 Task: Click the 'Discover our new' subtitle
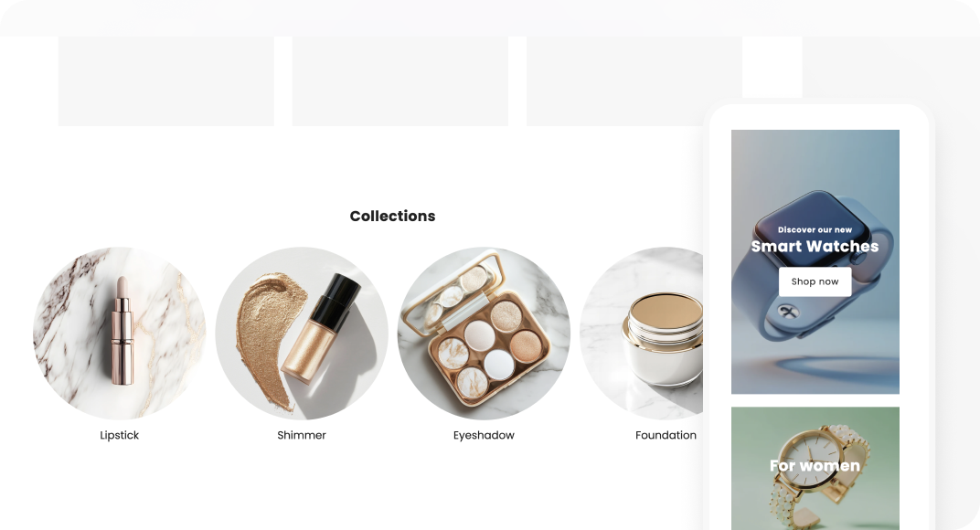[815, 229]
